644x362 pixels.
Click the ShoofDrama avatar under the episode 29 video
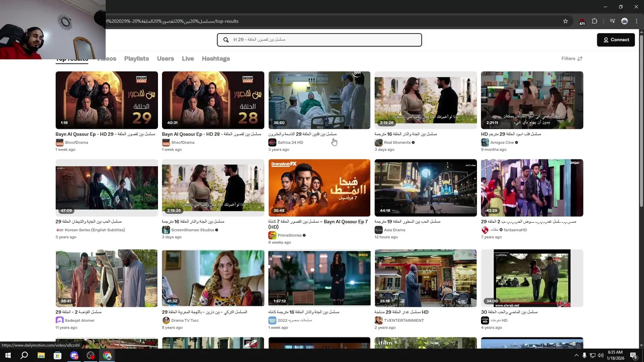[59, 143]
